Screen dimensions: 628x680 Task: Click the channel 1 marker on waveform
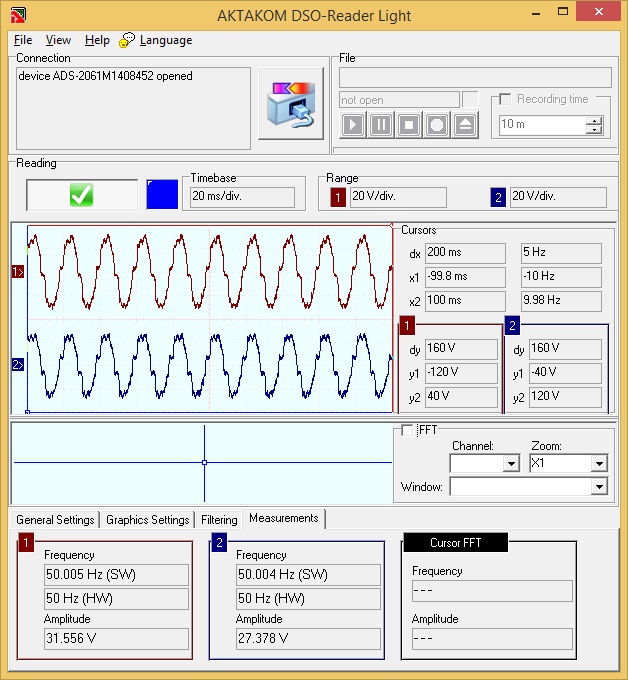coord(17,271)
